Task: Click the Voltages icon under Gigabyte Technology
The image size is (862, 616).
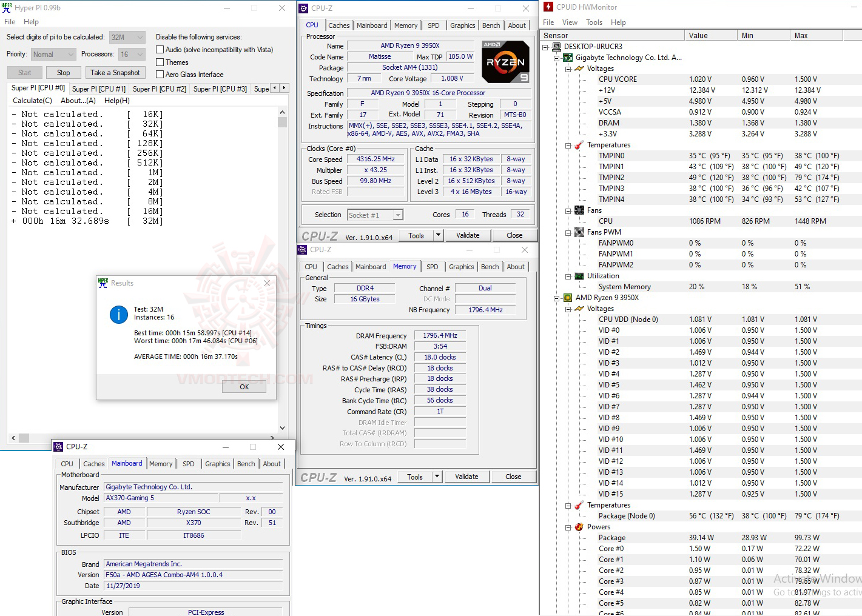Action: click(x=579, y=69)
